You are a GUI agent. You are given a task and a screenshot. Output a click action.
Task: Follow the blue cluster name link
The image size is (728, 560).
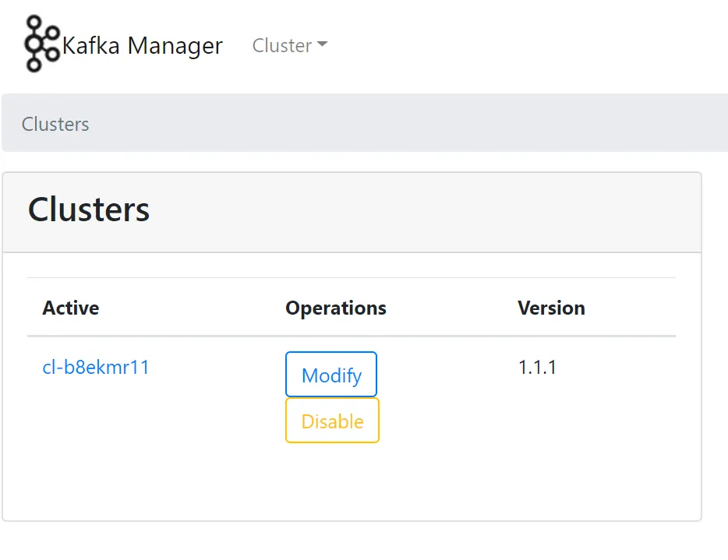pos(97,367)
